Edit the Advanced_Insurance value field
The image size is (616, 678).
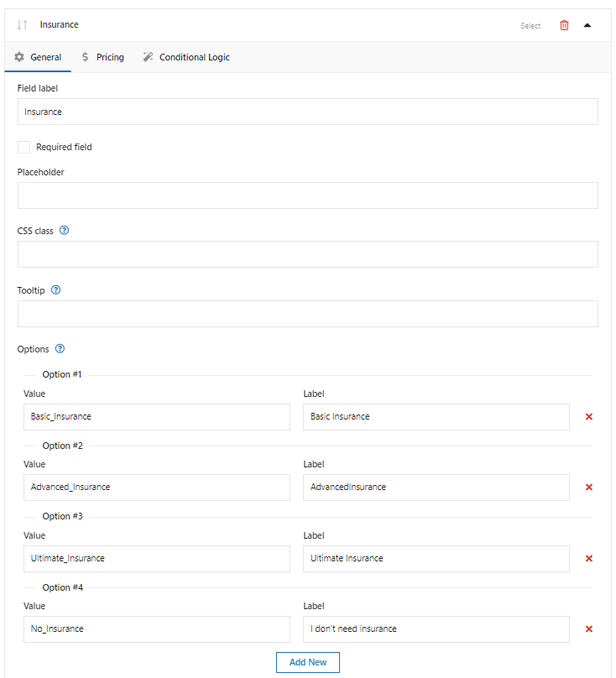[157, 488]
